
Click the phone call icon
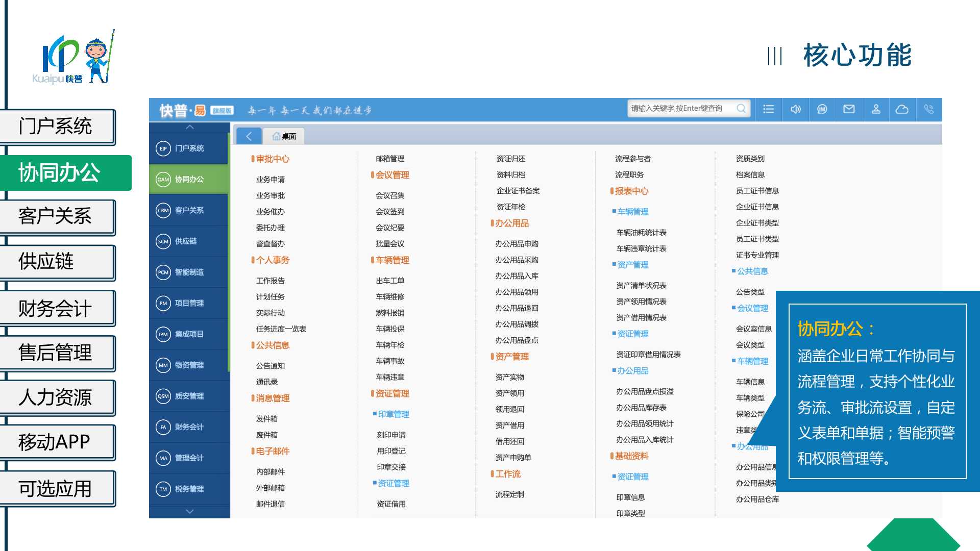click(x=928, y=109)
